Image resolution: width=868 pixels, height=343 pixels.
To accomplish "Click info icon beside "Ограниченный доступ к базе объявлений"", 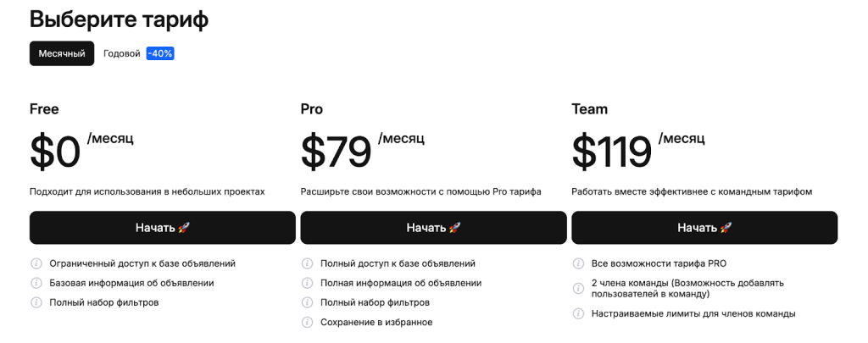I will [x=36, y=263].
